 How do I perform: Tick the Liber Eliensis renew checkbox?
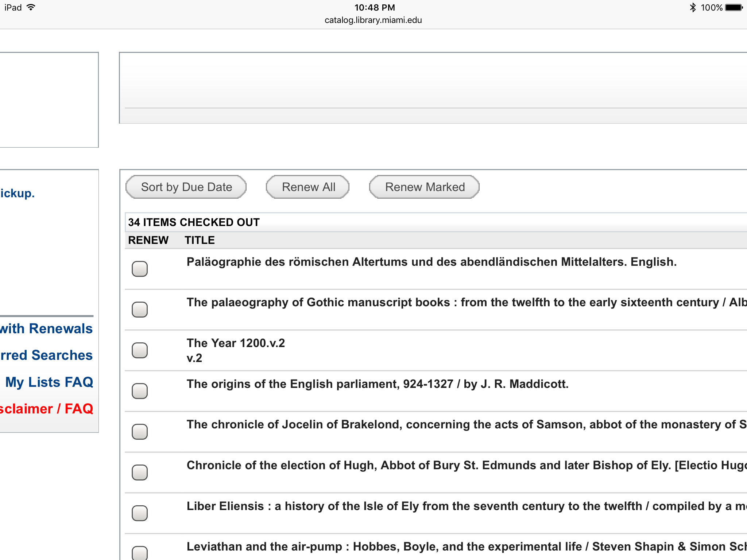point(140,513)
